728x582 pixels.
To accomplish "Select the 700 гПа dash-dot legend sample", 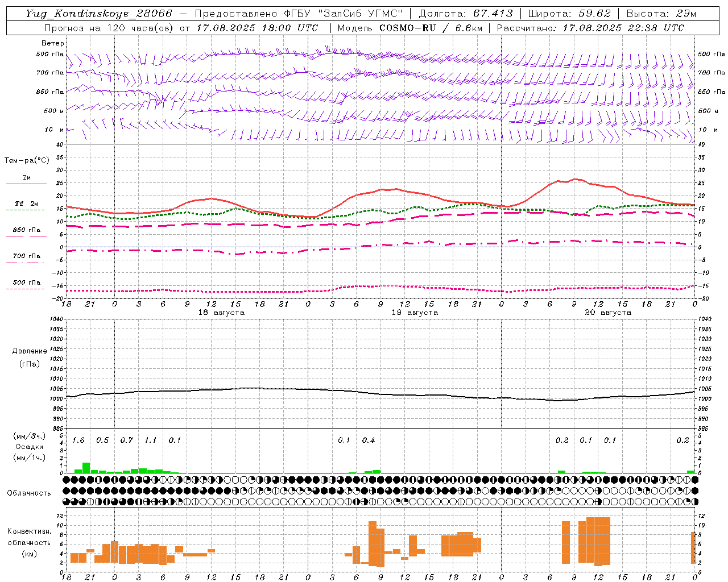I will point(26,263).
